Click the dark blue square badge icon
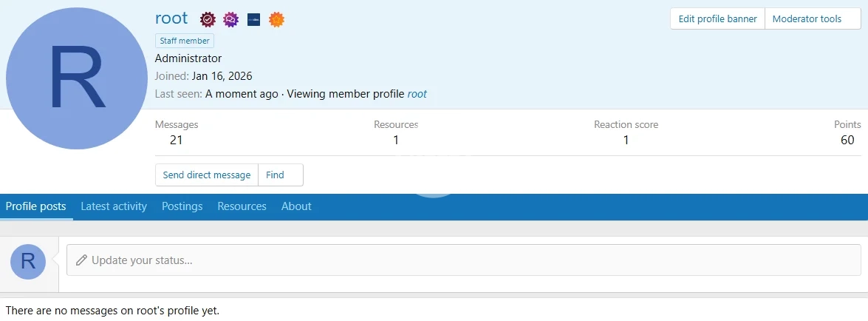This screenshot has width=868, height=321. 253,19
